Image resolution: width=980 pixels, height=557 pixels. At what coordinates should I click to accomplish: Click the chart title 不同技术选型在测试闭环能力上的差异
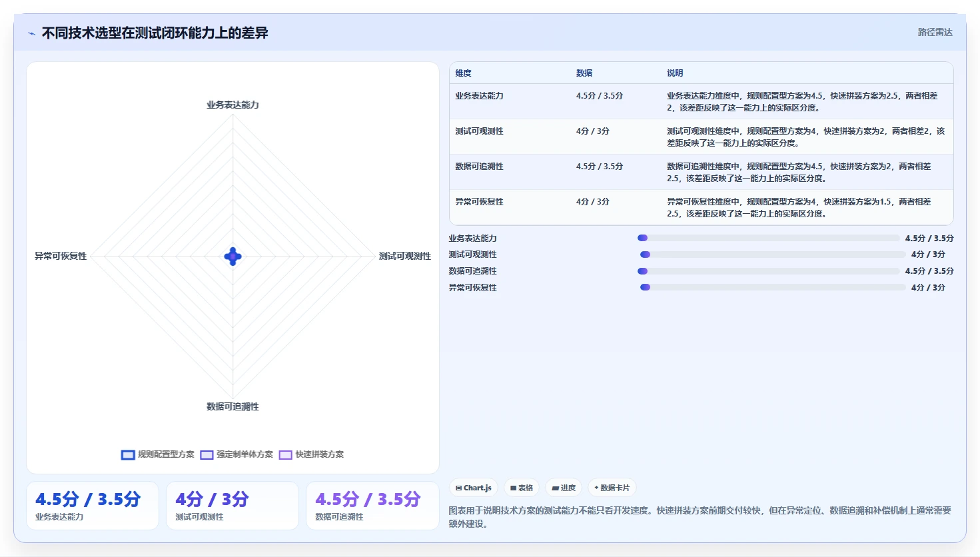coord(155,33)
